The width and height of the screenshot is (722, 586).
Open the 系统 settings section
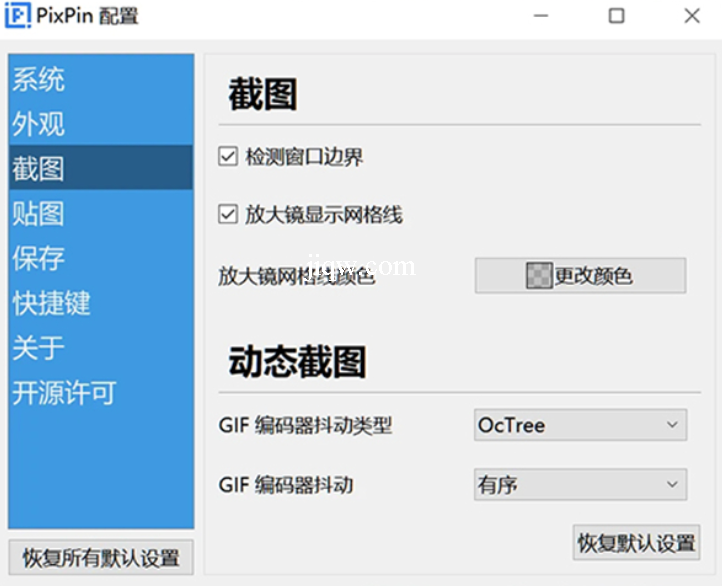pos(101,79)
